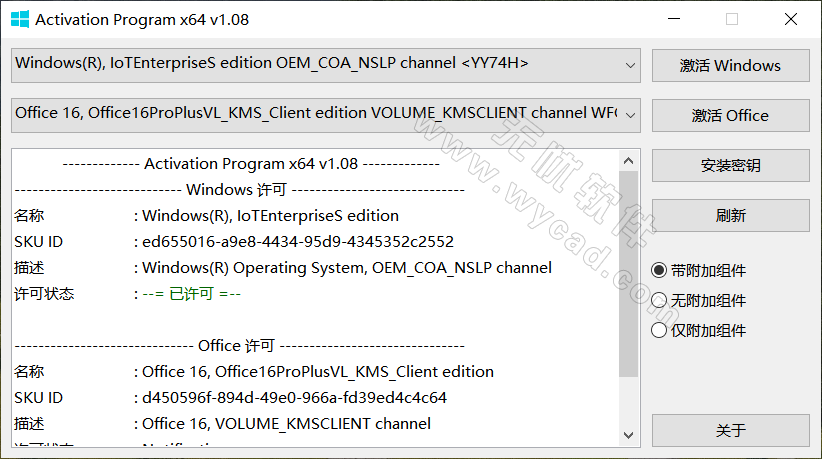Click the green 已许可 status text
The image size is (822, 459).
191,294
